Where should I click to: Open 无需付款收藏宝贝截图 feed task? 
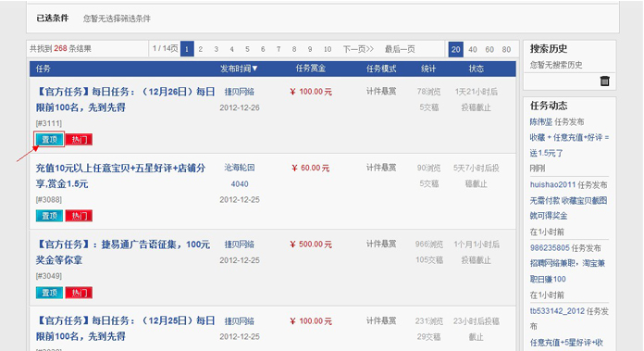coord(568,208)
